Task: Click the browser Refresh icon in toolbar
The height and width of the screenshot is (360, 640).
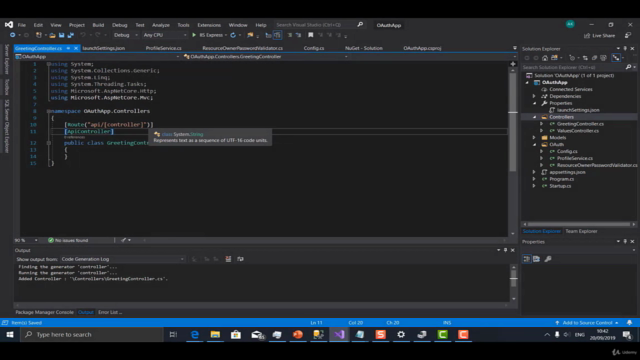Action: tap(233, 35)
